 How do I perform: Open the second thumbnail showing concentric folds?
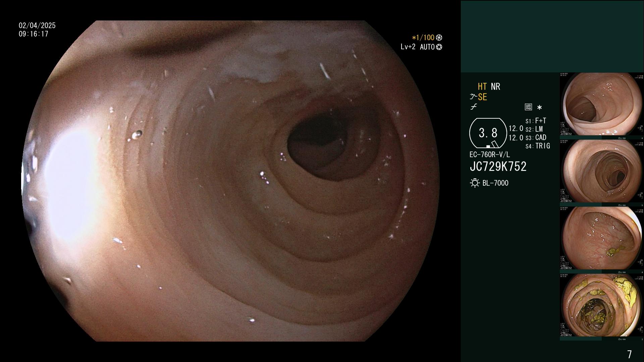pos(601,171)
